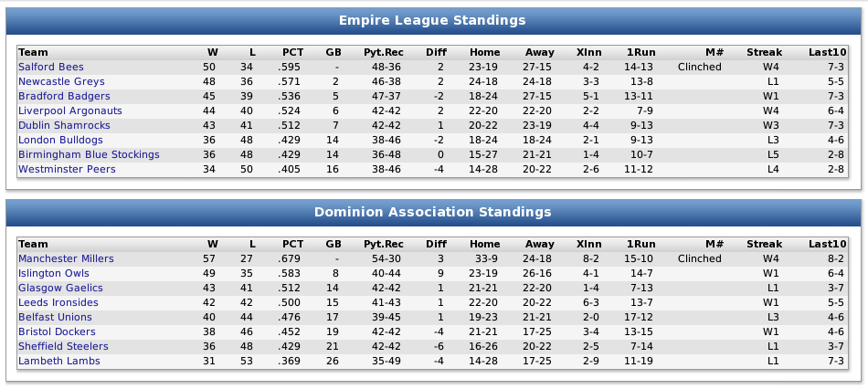Go to London Bulldogs team page
The width and height of the screenshot is (868, 389).
tap(60, 141)
